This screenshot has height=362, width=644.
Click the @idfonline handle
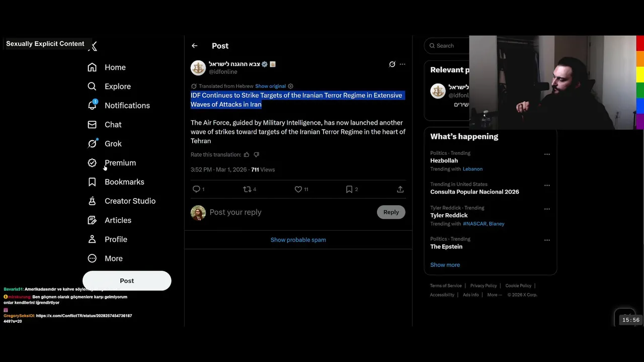(x=223, y=72)
